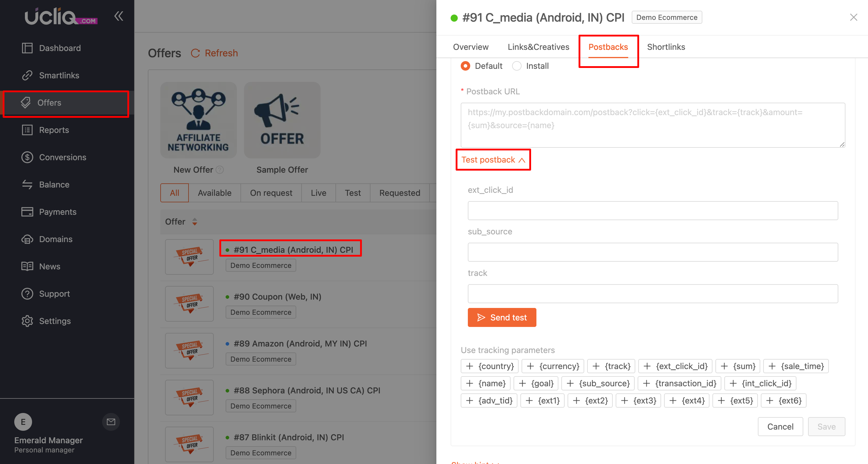The image size is (868, 464).
Task: Filter offers by the Live tab
Action: point(319,193)
